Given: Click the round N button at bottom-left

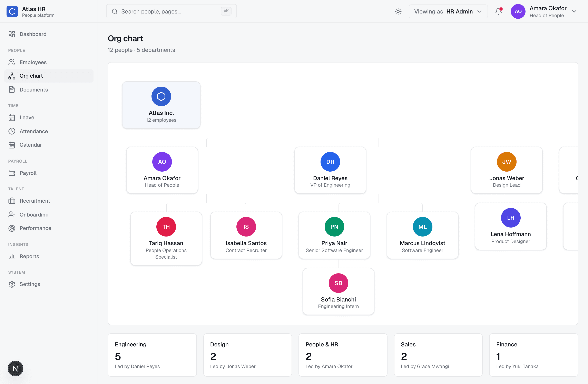Looking at the screenshot, I should tap(15, 368).
